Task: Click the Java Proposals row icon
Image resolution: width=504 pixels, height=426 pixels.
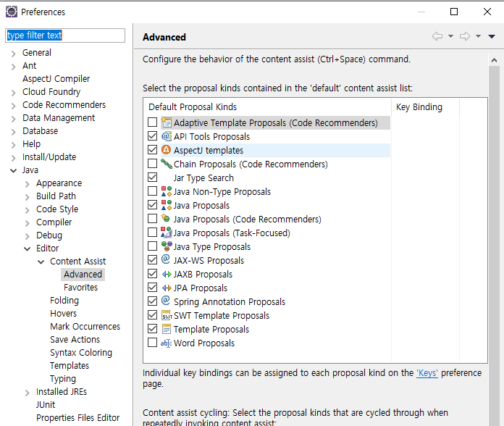Action: click(x=166, y=205)
